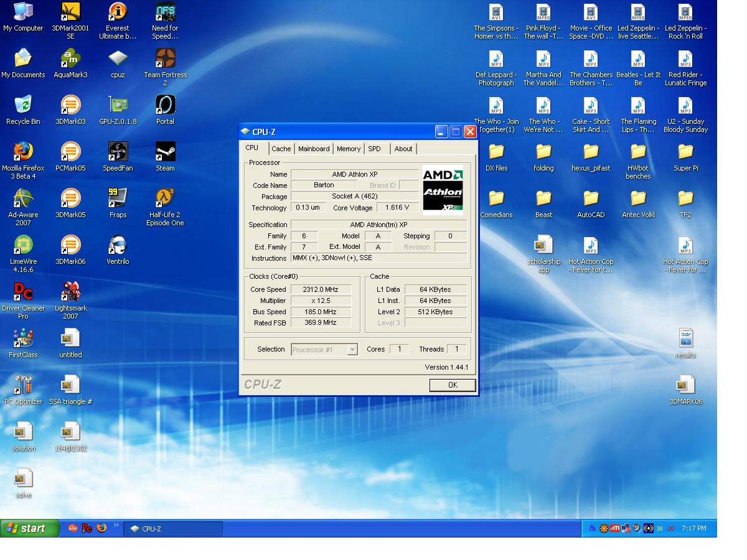747x560 pixels.
Task: Launch LimeWire 4.16.6 shortcut
Action: (x=23, y=254)
